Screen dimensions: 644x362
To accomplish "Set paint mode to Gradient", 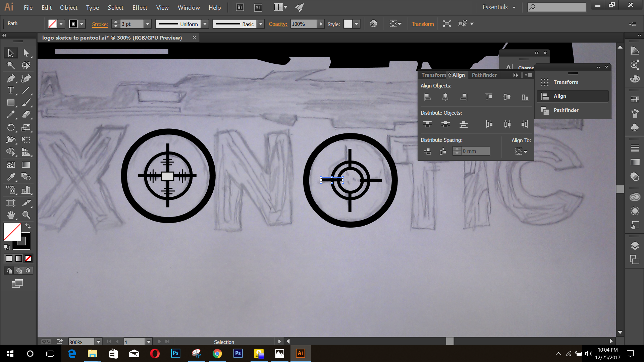I will coord(19,258).
